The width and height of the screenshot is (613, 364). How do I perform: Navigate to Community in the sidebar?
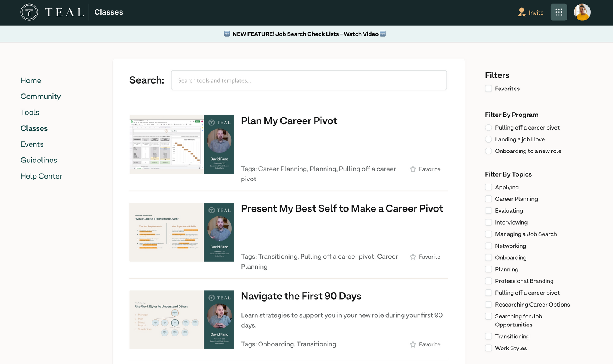point(41,96)
